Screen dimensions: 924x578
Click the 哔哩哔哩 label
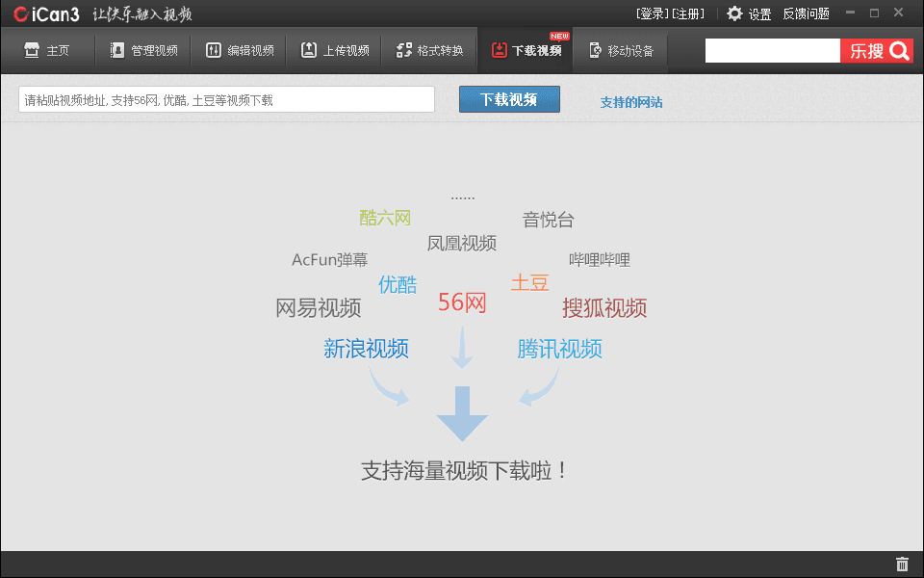click(600, 259)
